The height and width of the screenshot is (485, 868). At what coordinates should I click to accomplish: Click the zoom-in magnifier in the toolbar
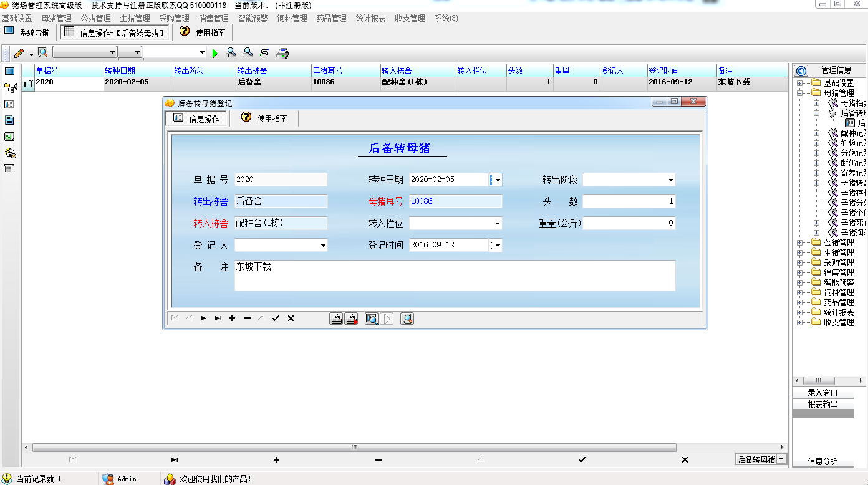point(231,53)
